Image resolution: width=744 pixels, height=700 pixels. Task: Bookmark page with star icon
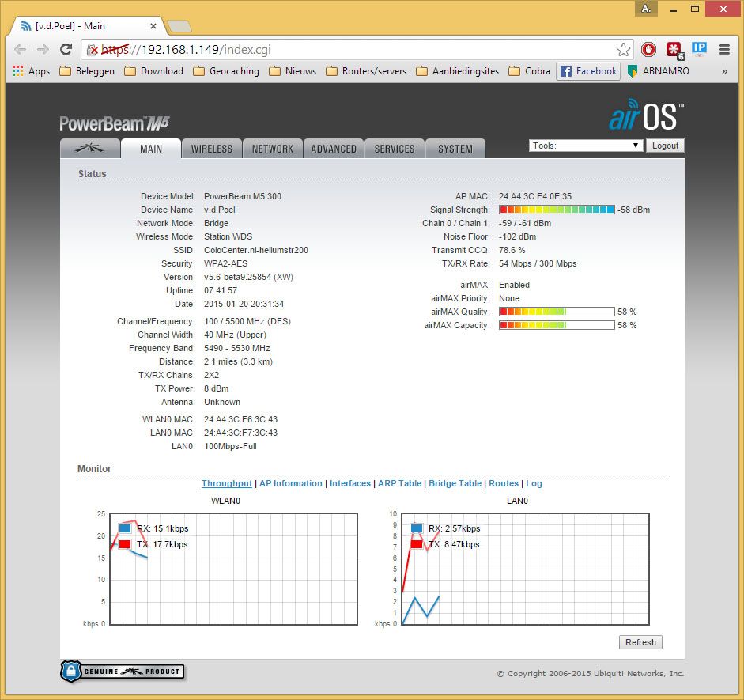point(624,49)
